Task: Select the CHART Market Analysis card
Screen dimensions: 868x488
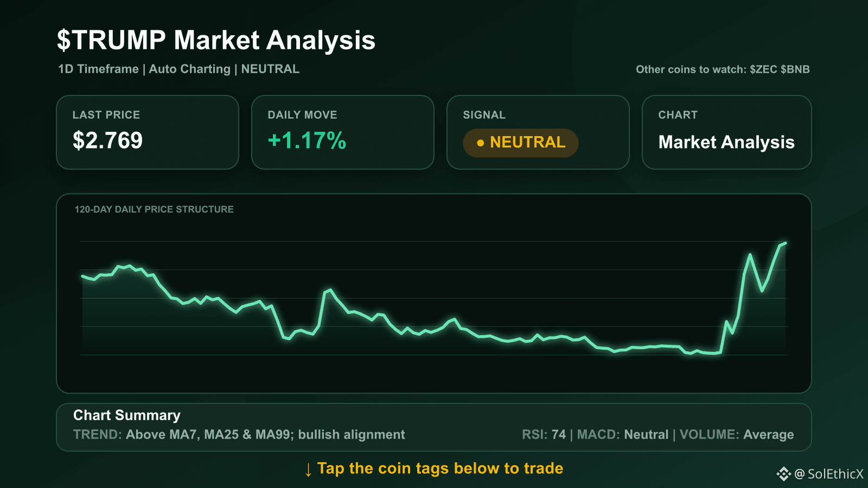Action: 727,132
